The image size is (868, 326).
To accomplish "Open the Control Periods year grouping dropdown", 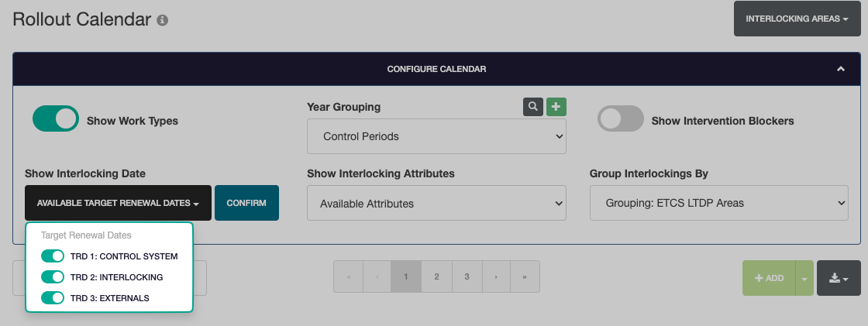I will [x=436, y=136].
